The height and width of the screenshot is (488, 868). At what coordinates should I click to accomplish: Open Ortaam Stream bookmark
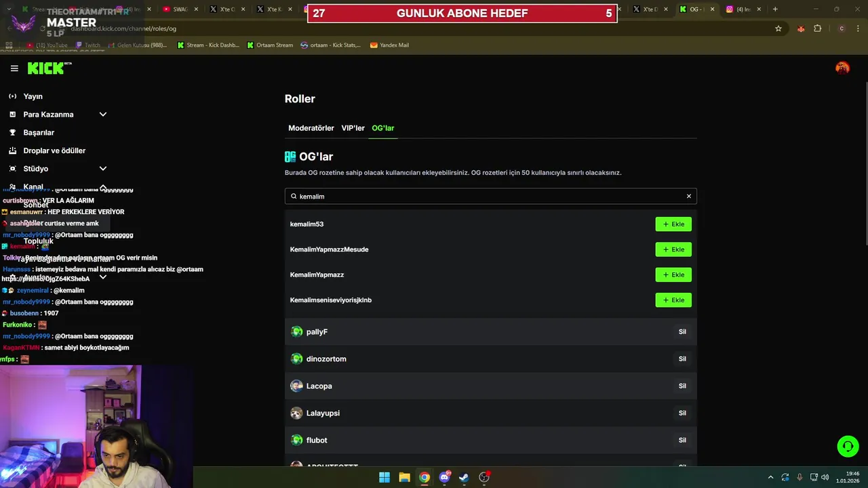click(x=270, y=45)
